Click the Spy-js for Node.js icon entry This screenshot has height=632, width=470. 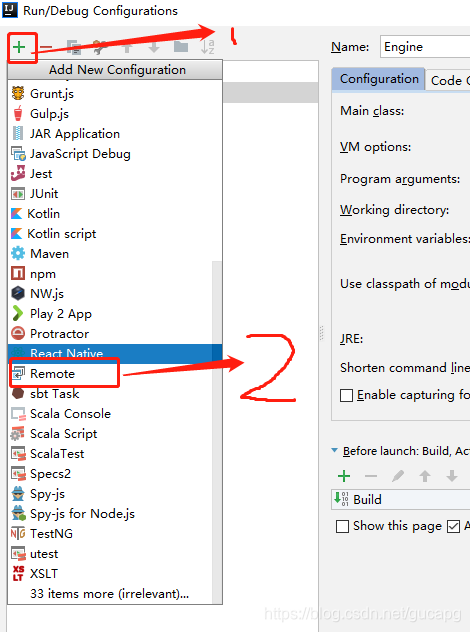pyautogui.click(x=18, y=514)
